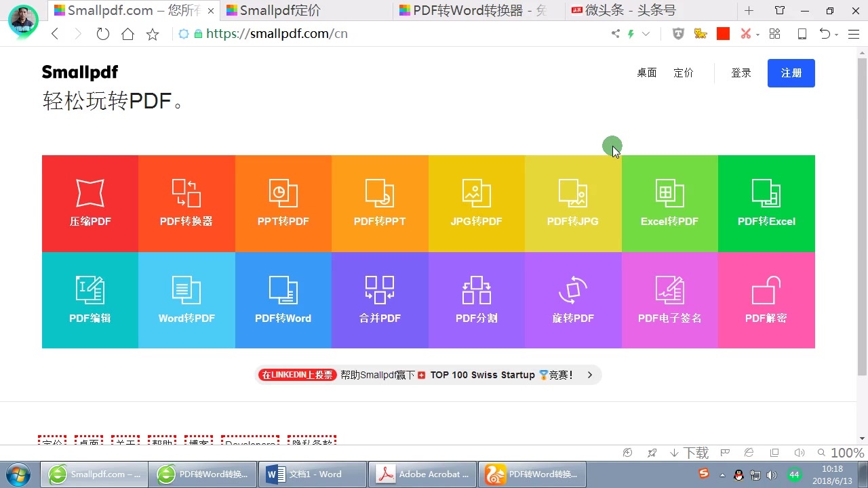Click the browser back arrow
This screenshot has height=488, width=868.
(55, 34)
